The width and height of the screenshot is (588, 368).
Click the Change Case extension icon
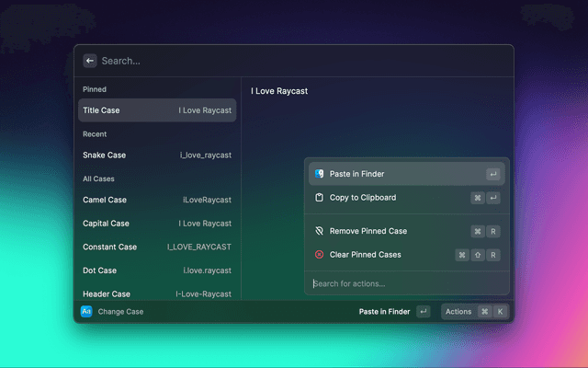tap(86, 312)
